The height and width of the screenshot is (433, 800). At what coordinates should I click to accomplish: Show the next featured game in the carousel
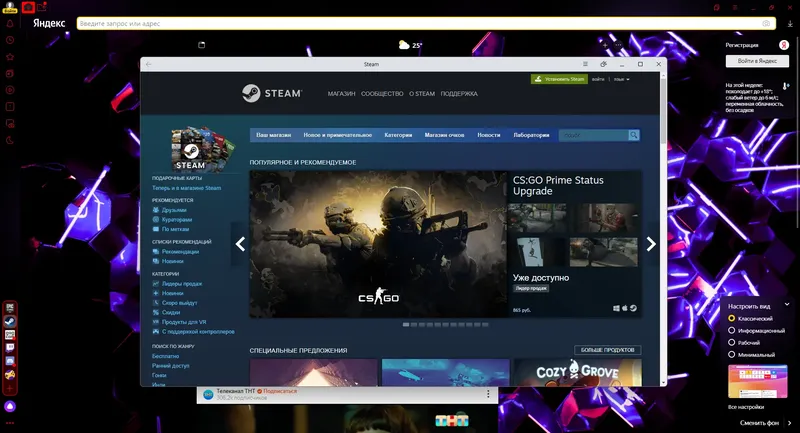651,244
